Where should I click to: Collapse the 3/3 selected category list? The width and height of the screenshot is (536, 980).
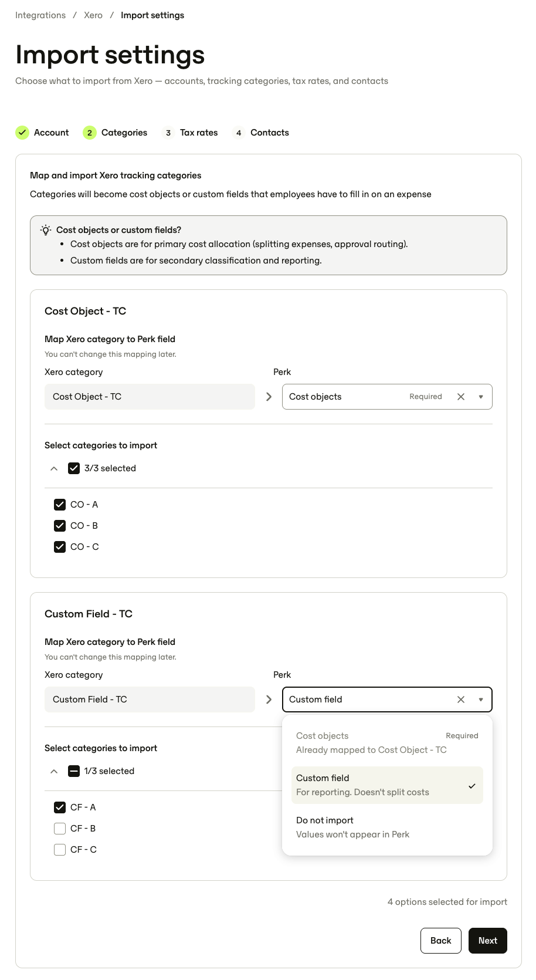54,468
